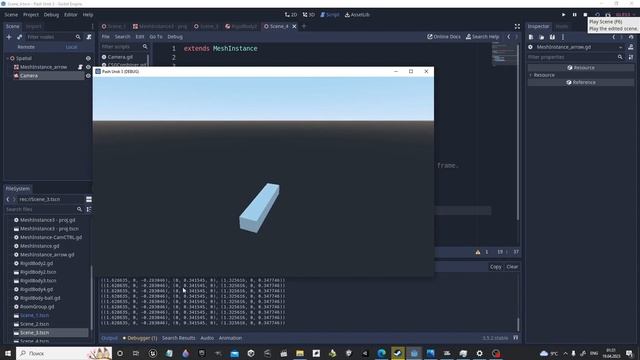Toggle visibility of Spatial node
Image resolution: width=640 pixels, height=360 pixels.
pyautogui.click(x=88, y=58)
